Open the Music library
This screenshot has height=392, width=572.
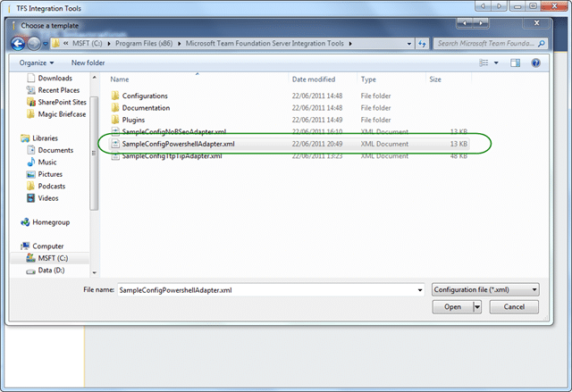pyautogui.click(x=47, y=163)
